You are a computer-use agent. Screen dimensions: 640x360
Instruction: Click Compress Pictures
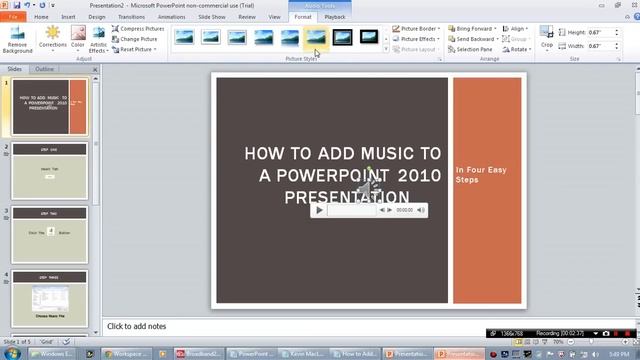click(x=138, y=29)
